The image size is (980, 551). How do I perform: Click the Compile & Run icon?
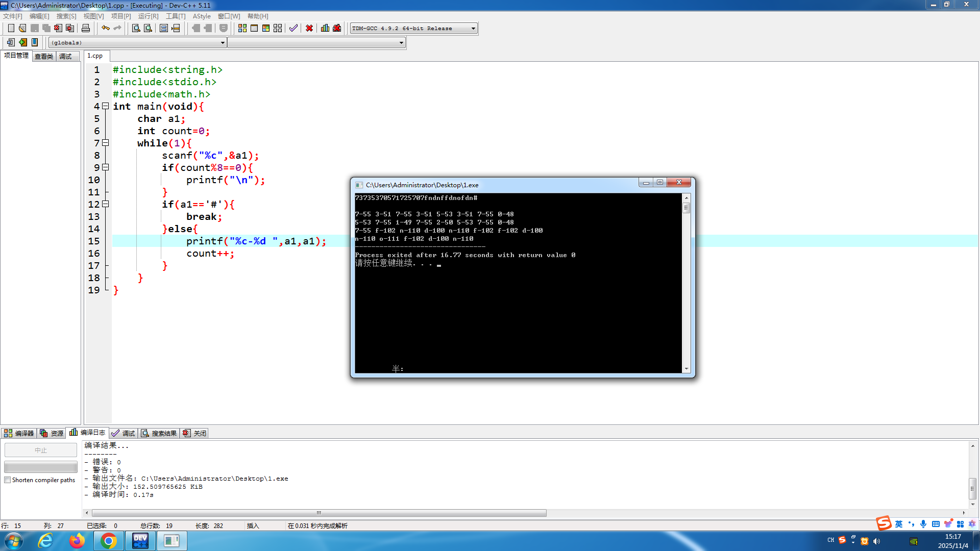click(266, 28)
